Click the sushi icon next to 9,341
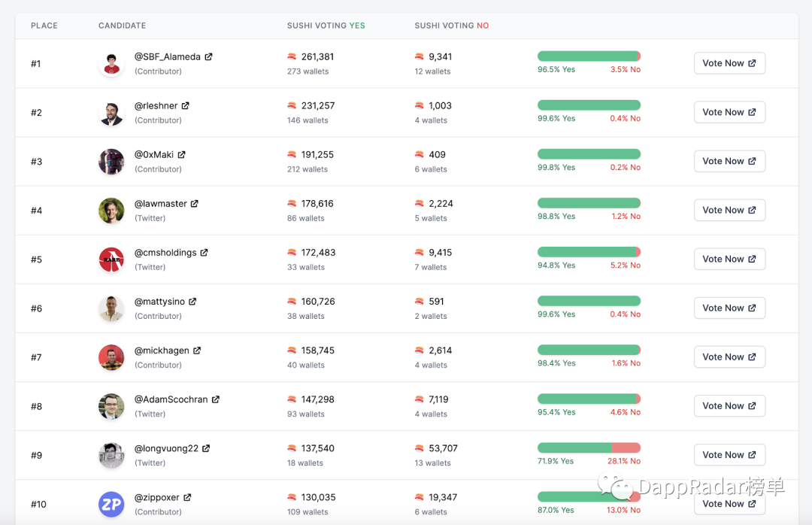The image size is (812, 525). (420, 56)
